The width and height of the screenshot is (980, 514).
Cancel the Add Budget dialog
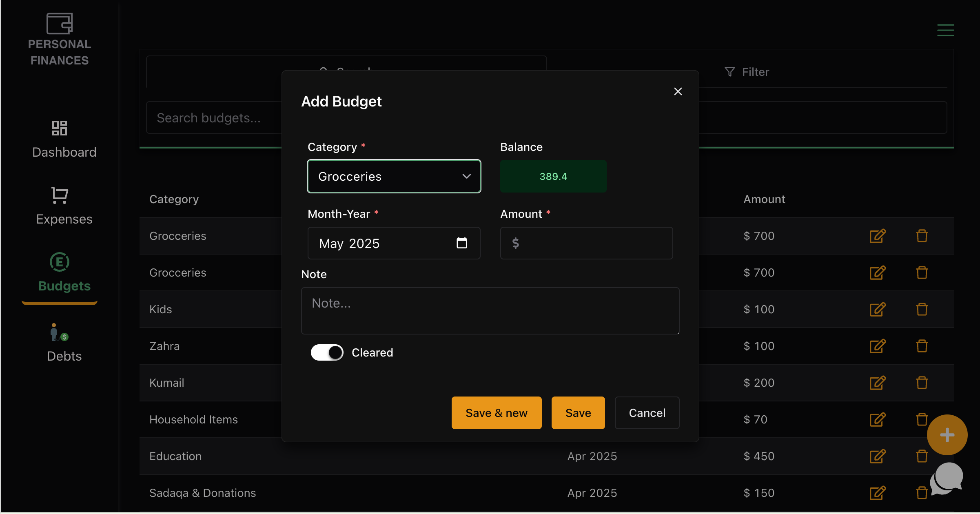647,412
